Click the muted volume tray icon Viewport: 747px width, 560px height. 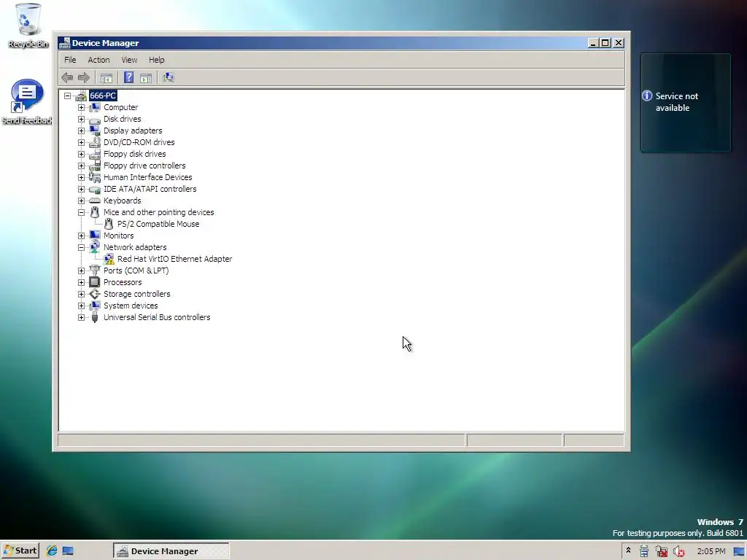coord(679,551)
